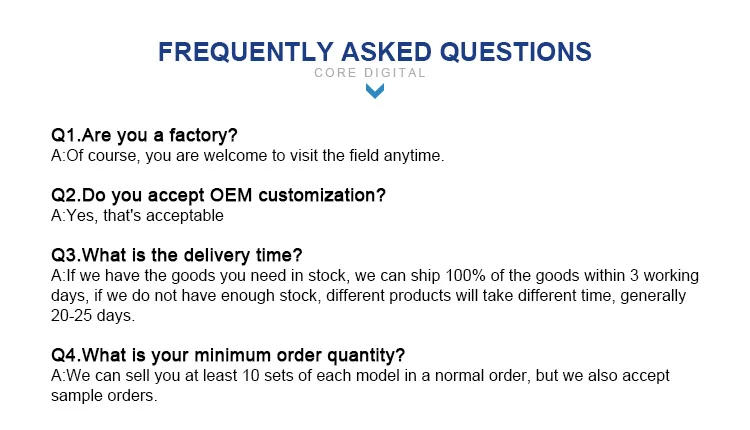The height and width of the screenshot is (430, 750).
Task: Click the "sample orders." line
Action: [104, 395]
